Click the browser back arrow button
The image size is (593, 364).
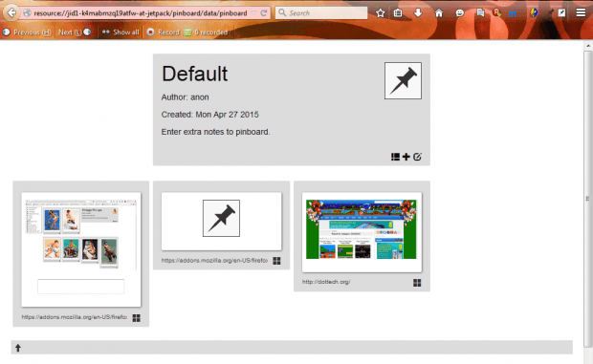pyautogui.click(x=11, y=12)
